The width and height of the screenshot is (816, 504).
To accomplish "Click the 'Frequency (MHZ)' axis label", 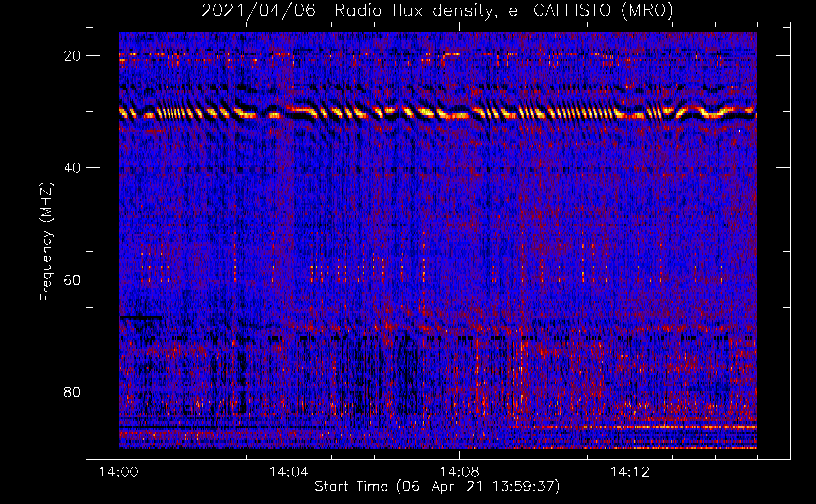I will 46,242.
